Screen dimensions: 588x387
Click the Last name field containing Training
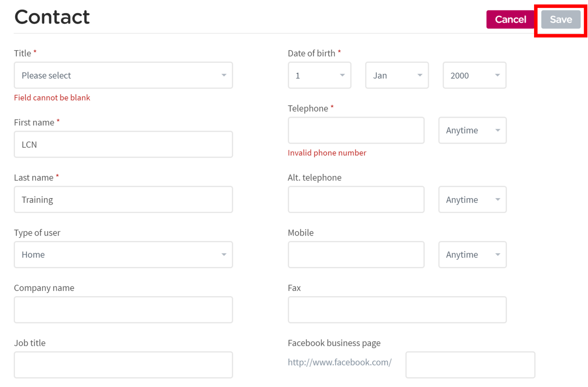point(123,199)
